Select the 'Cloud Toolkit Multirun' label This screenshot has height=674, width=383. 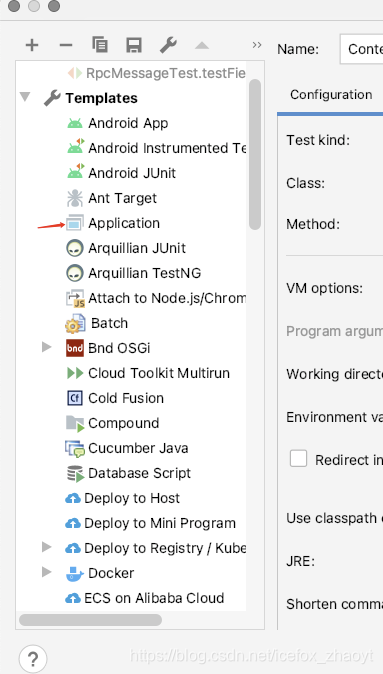point(159,373)
